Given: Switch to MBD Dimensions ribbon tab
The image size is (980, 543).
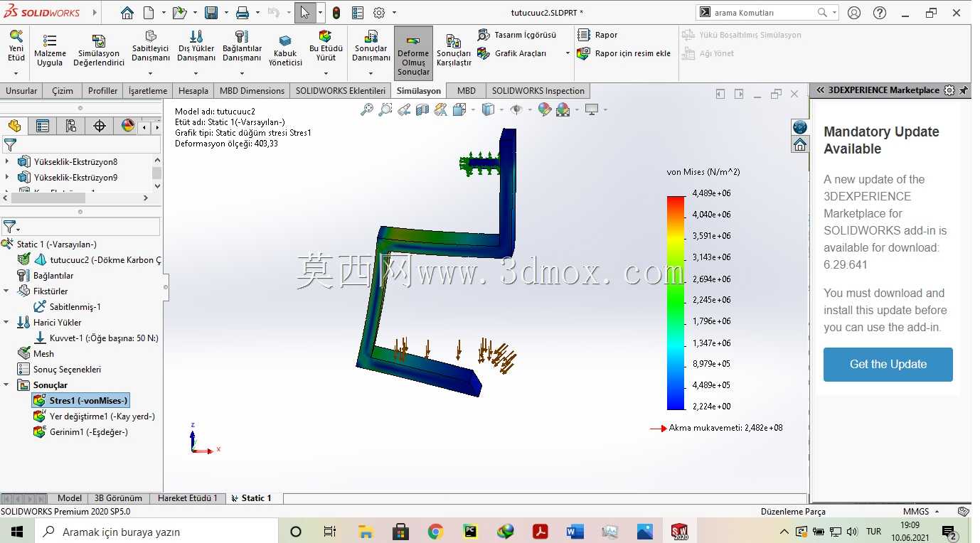Looking at the screenshot, I should pos(252,90).
